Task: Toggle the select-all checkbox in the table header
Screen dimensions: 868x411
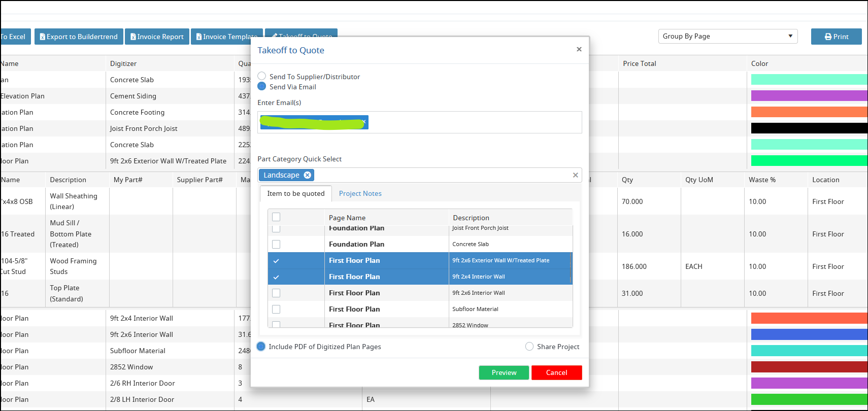Action: (x=276, y=217)
